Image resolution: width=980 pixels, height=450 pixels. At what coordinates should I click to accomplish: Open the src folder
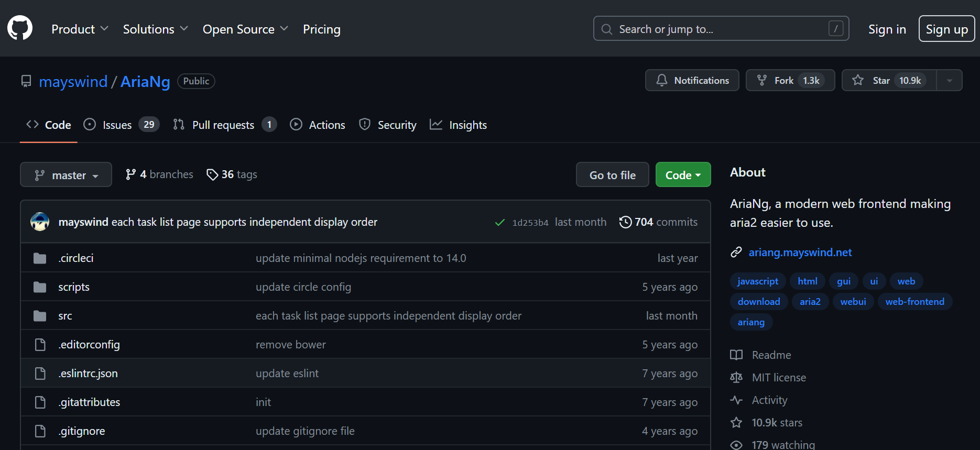(65, 316)
